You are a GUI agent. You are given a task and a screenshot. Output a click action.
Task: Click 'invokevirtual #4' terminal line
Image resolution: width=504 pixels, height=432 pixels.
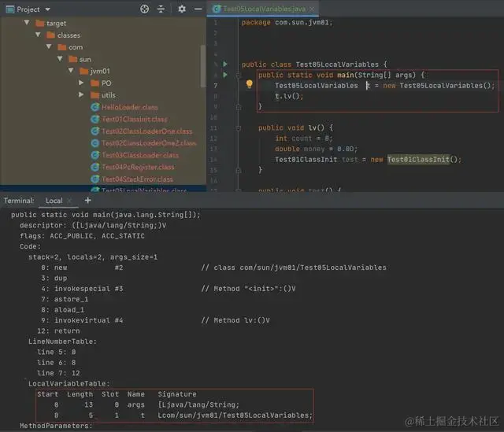click(x=89, y=320)
